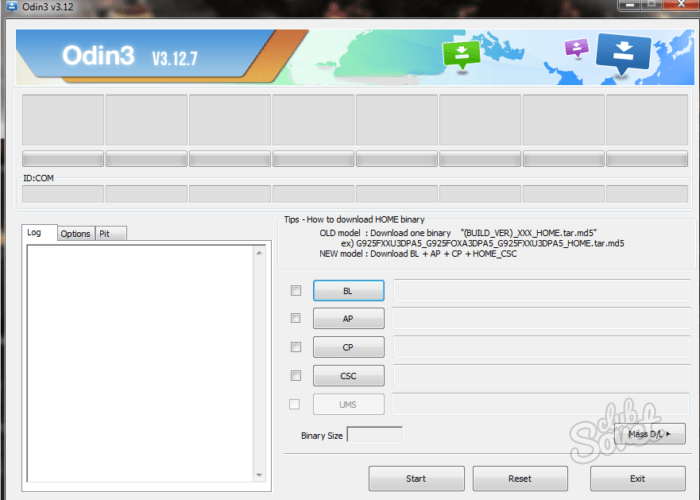This screenshot has width=700, height=500.
Task: Enable the CSC file checkbox
Action: [296, 375]
